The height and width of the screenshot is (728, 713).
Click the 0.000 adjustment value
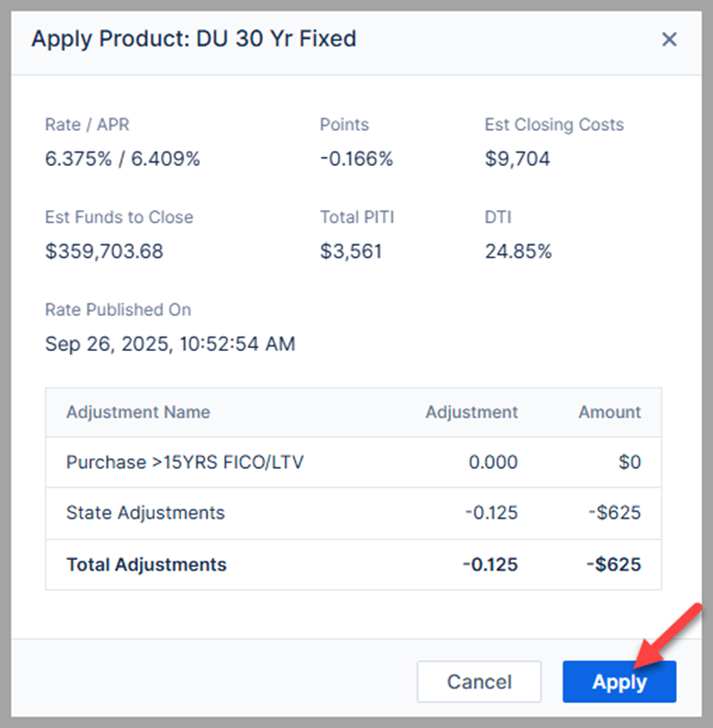[x=492, y=462]
